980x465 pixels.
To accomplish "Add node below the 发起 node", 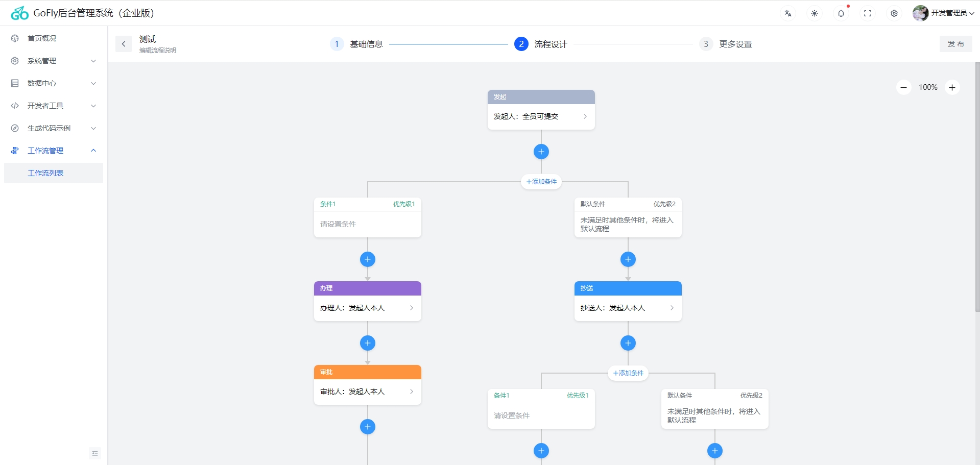I will [541, 152].
